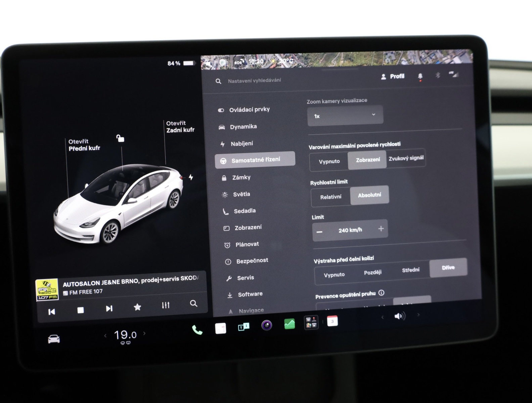Increase the 240 km/h speed limit
The image size is (532, 403).
pyautogui.click(x=381, y=229)
